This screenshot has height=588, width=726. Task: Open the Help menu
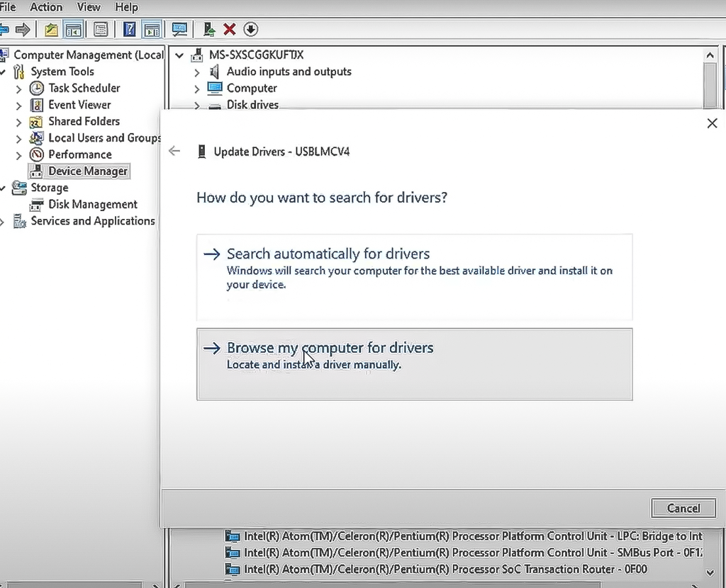point(126,7)
